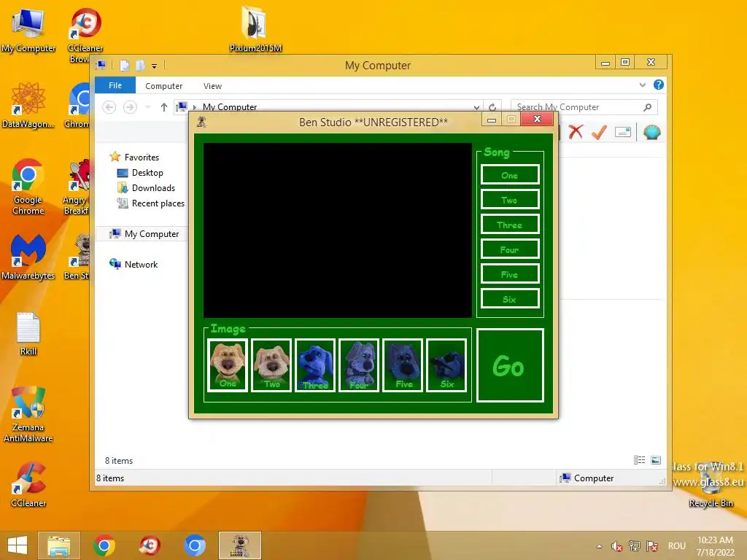The height and width of the screenshot is (560, 747).
Task: Choose image Six dog thumbnail
Action: (x=446, y=365)
